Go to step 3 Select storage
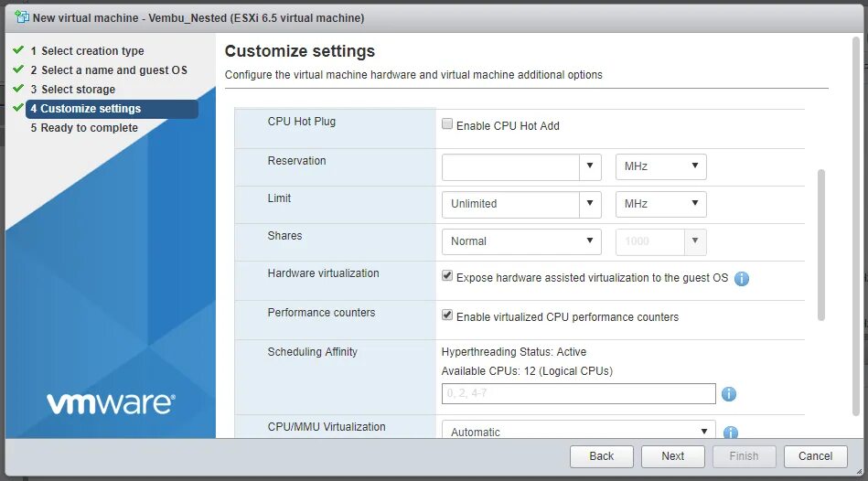Image resolution: width=868 pixels, height=481 pixels. tap(73, 90)
